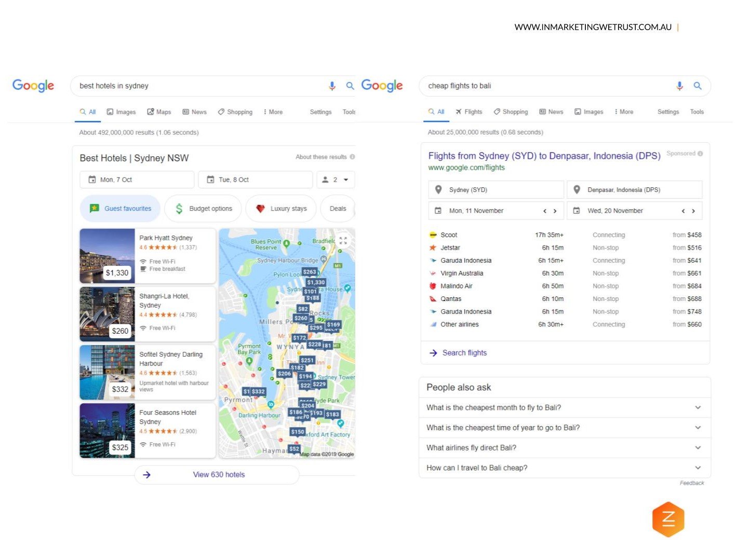The image size is (737, 560).
Task: Select the Budget options filter chip
Action: (203, 209)
